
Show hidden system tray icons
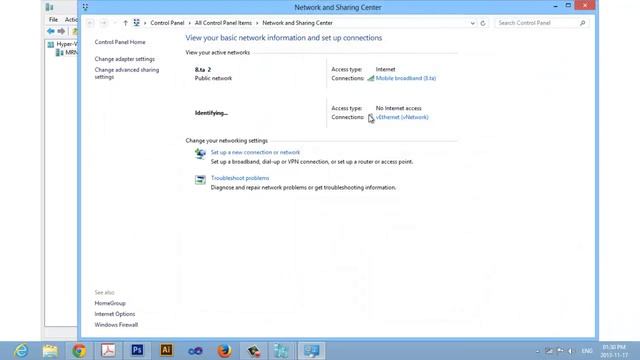(x=538, y=351)
